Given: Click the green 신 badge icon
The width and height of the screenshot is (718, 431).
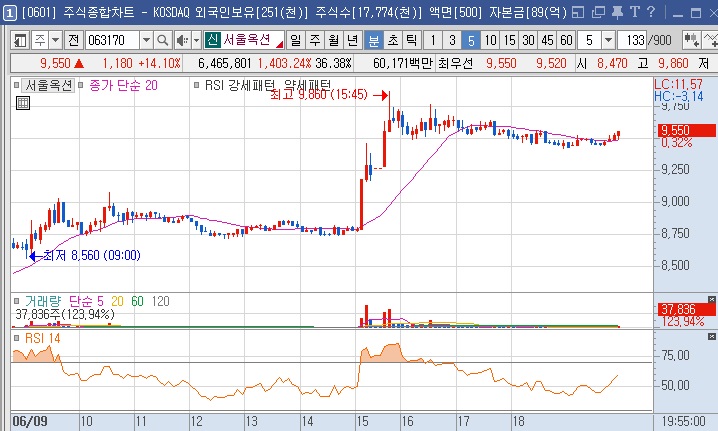Looking at the screenshot, I should click(212, 40).
